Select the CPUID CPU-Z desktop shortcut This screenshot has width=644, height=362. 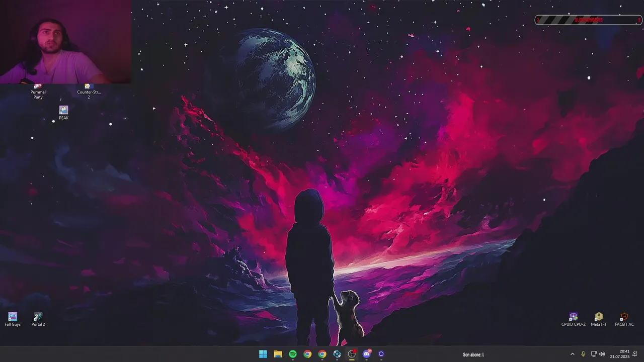coord(574,319)
